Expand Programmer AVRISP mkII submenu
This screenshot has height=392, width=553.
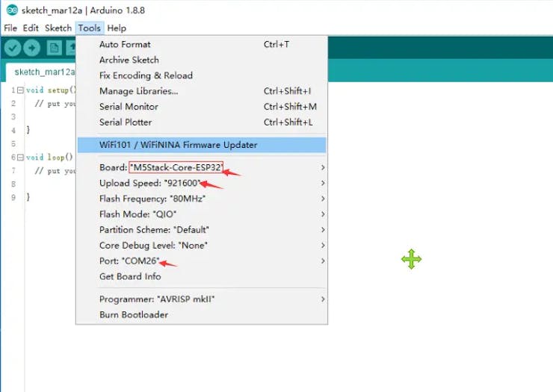(x=202, y=299)
